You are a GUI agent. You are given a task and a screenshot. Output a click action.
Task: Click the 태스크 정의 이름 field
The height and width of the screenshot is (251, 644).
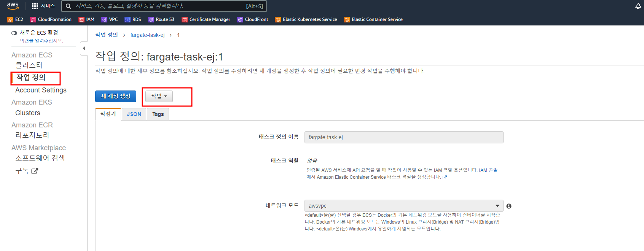(x=404, y=137)
